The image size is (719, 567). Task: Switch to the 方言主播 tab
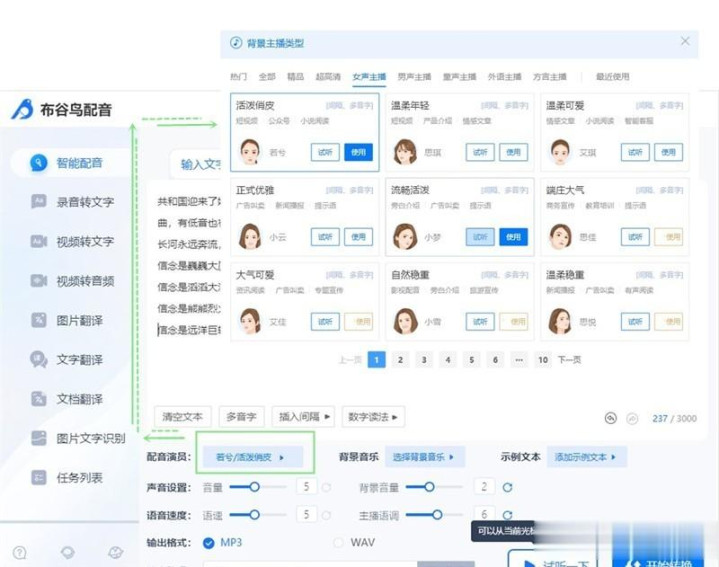click(550, 77)
